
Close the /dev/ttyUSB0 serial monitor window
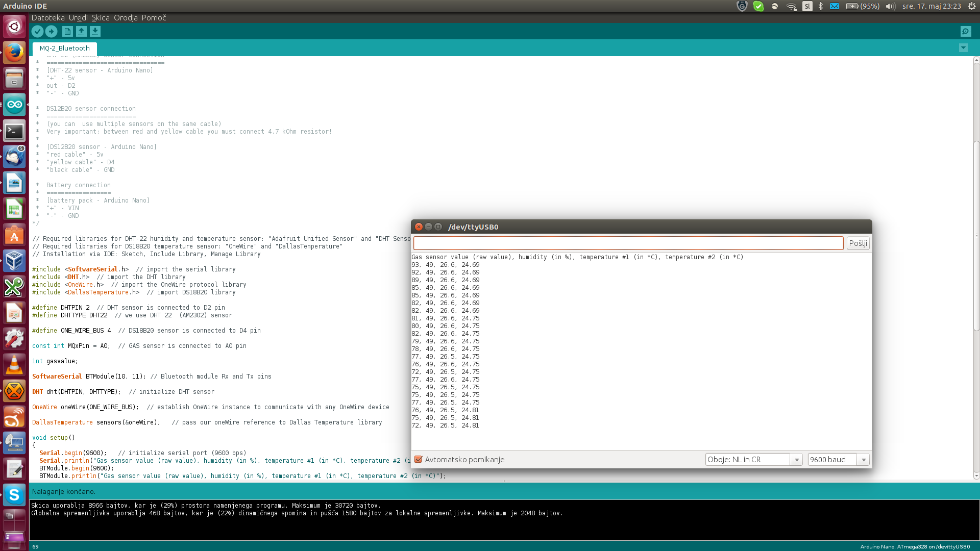(x=419, y=227)
